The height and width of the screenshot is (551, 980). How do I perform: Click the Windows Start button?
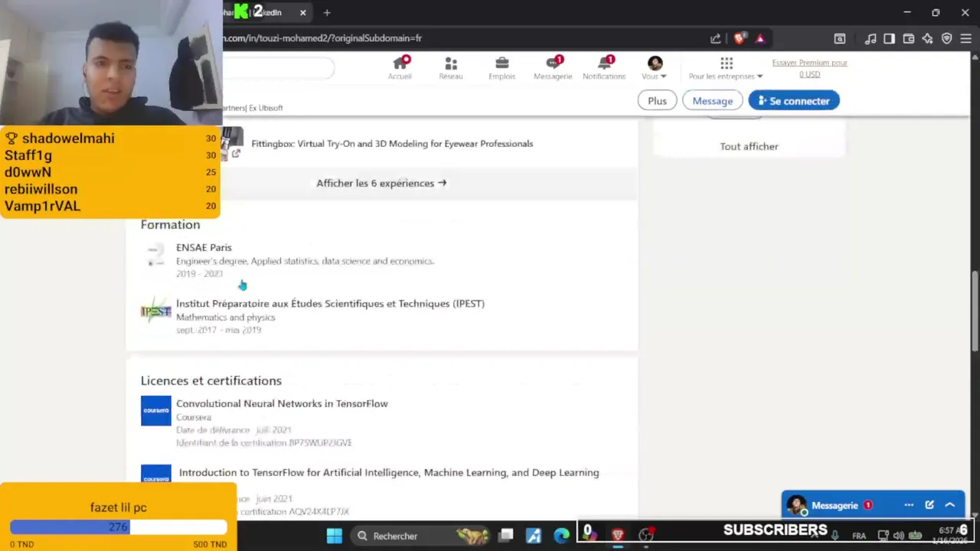coord(335,536)
